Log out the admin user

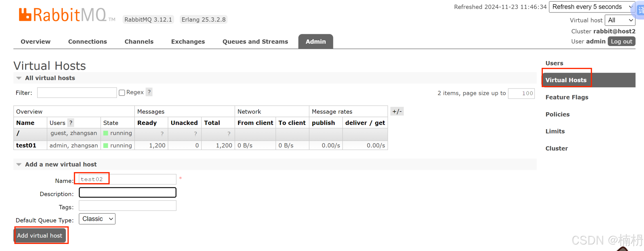click(x=621, y=41)
